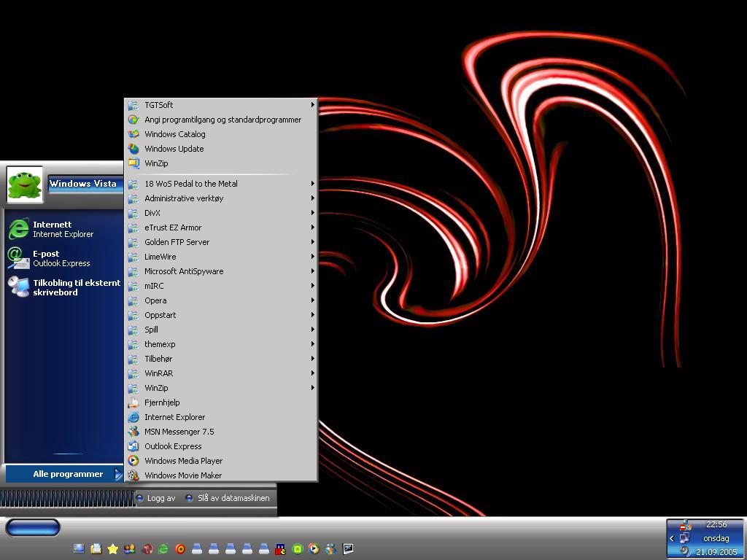The height and width of the screenshot is (560, 747).
Task: Start MSN Messenger 7.5
Action: 220,432
